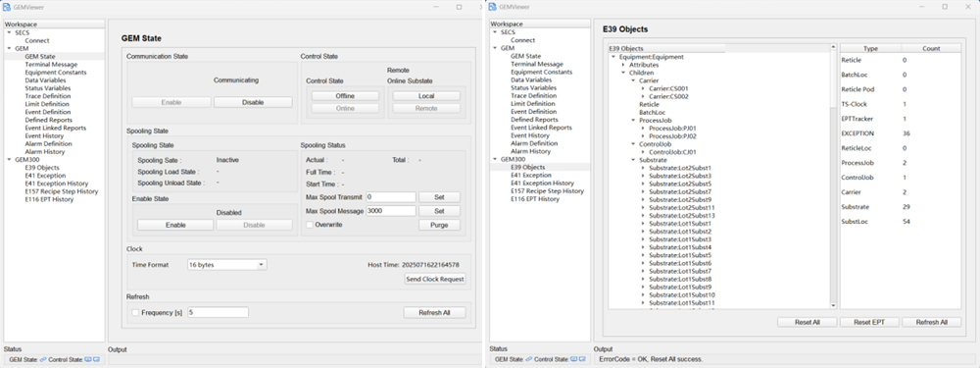Viewport: 980px width, 368px height.
Task: Click Purge button in Spooling Status
Action: [439, 225]
